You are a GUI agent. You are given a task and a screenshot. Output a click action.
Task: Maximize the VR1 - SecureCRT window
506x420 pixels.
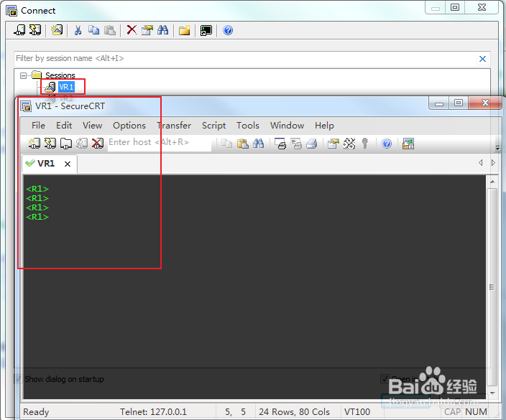click(458, 103)
